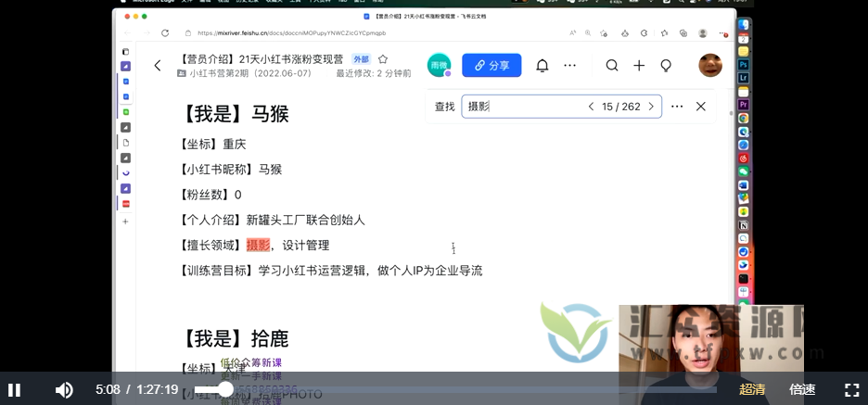Screen dimensions: 868x405
Task: Click the video progress slider handle
Action: [225, 389]
